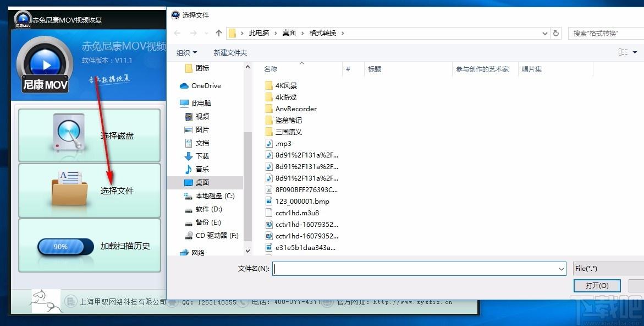Image resolution: width=644 pixels, height=326 pixels.
Task: Select the 8F090BFF276393C... file
Action: pos(301,189)
